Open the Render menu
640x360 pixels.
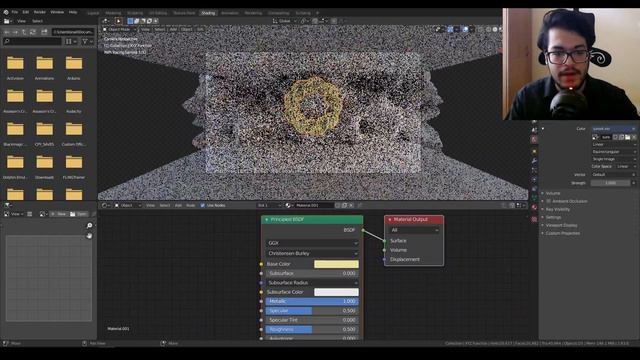click(40, 12)
